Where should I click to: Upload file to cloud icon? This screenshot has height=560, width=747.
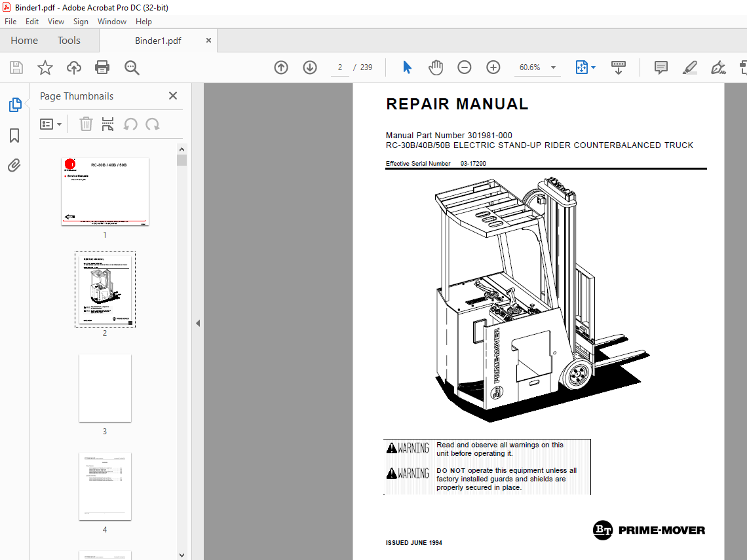tap(74, 67)
